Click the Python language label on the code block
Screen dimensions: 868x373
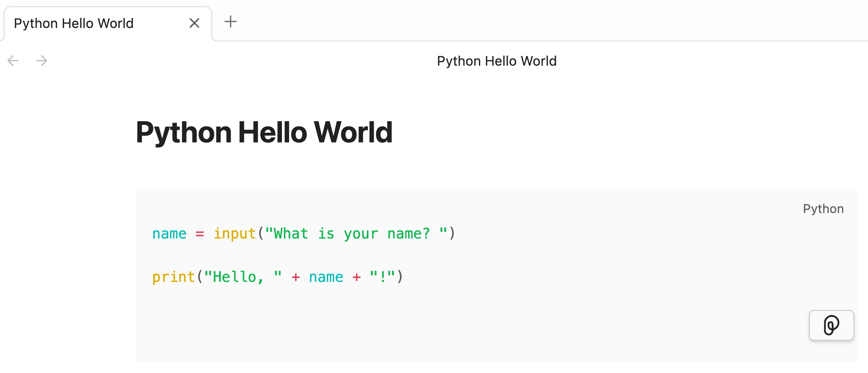coord(823,208)
